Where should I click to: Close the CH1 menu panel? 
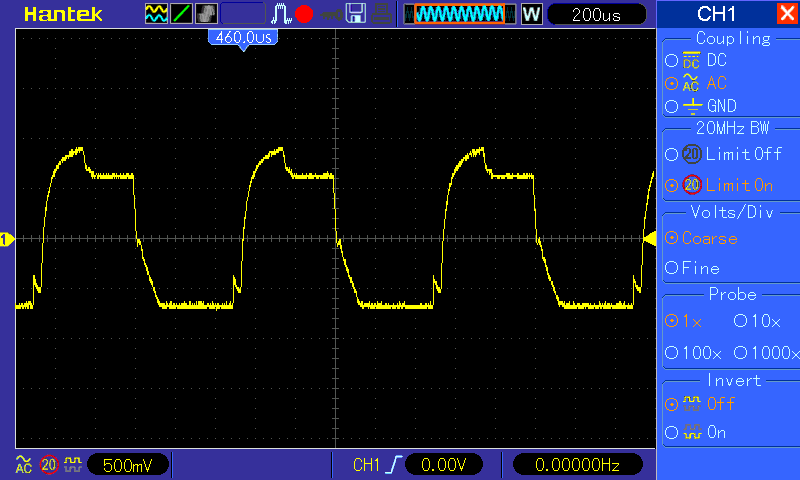tap(788, 13)
